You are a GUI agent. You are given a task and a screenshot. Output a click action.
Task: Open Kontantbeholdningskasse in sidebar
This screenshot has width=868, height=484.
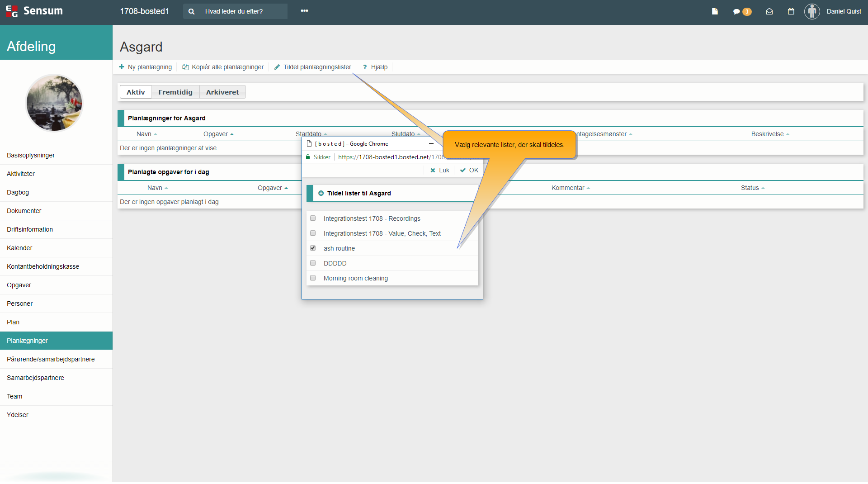[x=56, y=266]
